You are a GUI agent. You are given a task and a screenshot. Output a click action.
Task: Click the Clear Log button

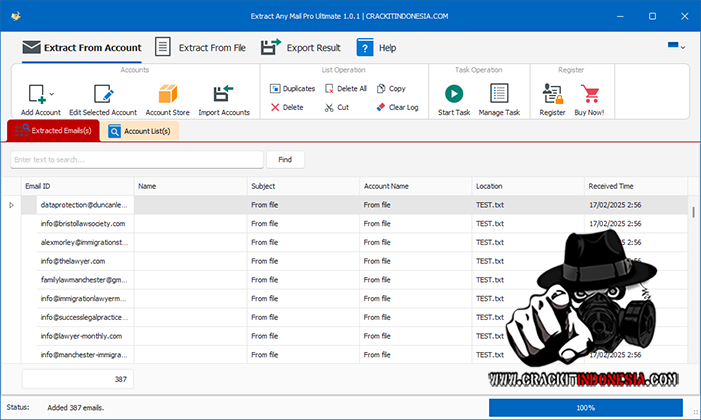tap(397, 107)
